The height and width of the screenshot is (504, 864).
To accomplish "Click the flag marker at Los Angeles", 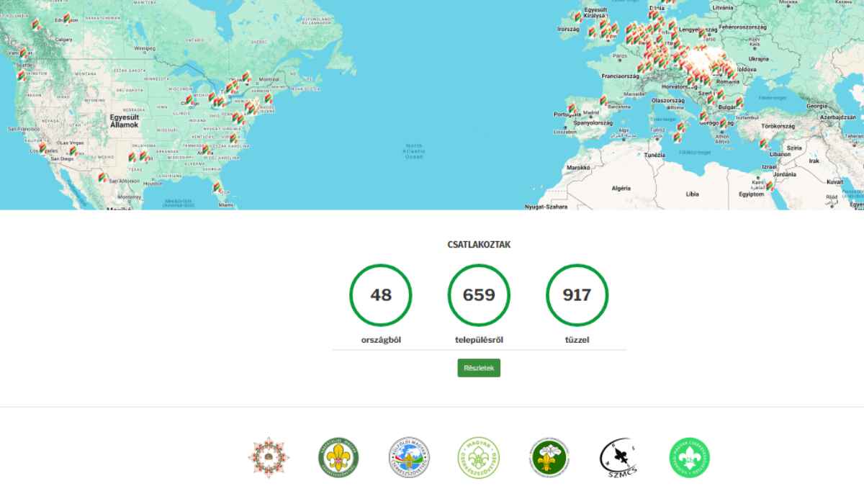I will tap(42, 148).
